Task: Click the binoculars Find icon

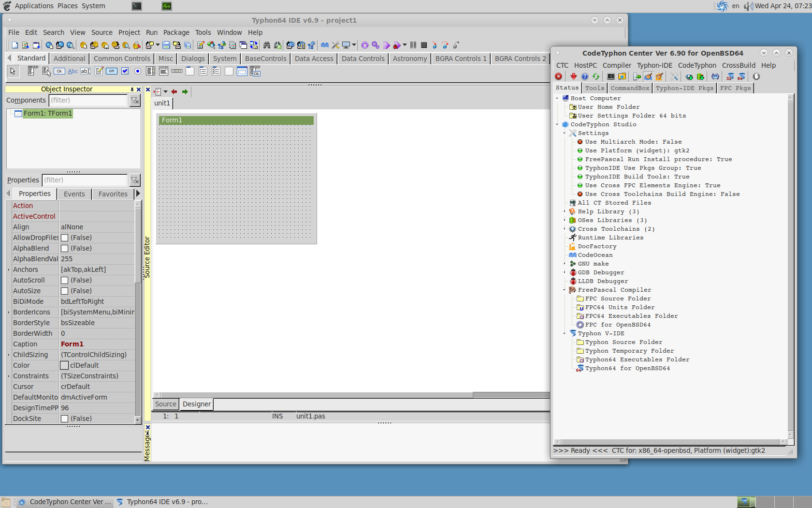Action: 267,45
